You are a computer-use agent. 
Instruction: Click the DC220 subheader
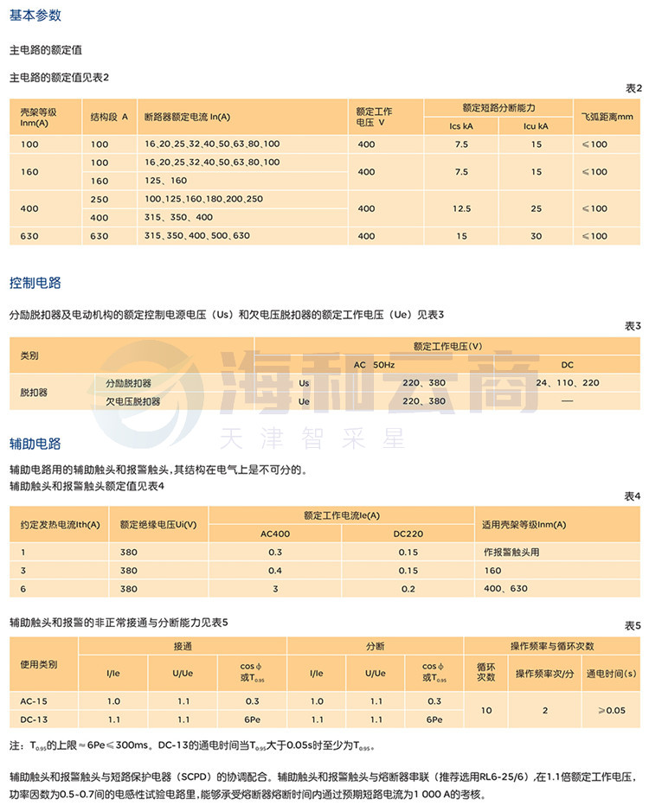coord(408,534)
